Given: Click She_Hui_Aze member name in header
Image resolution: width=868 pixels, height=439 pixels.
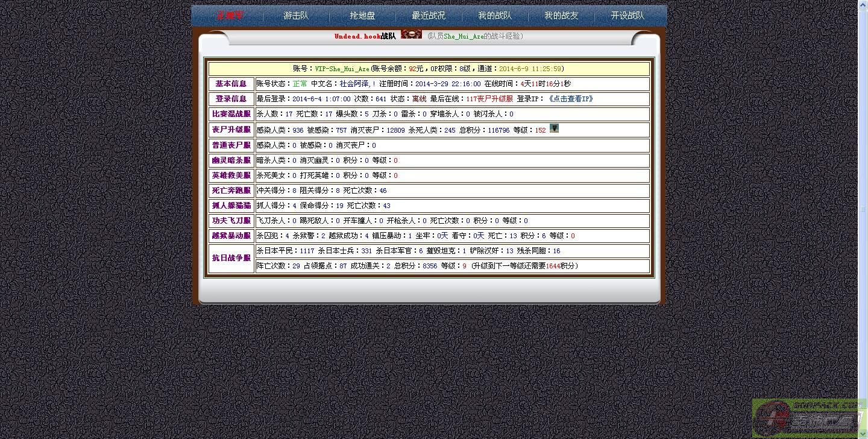Looking at the screenshot, I should click(x=464, y=36).
